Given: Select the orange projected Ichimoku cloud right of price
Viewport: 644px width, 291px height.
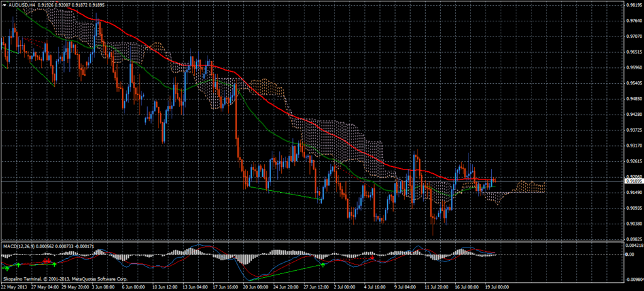Looking at the screenshot, I should [527, 187].
